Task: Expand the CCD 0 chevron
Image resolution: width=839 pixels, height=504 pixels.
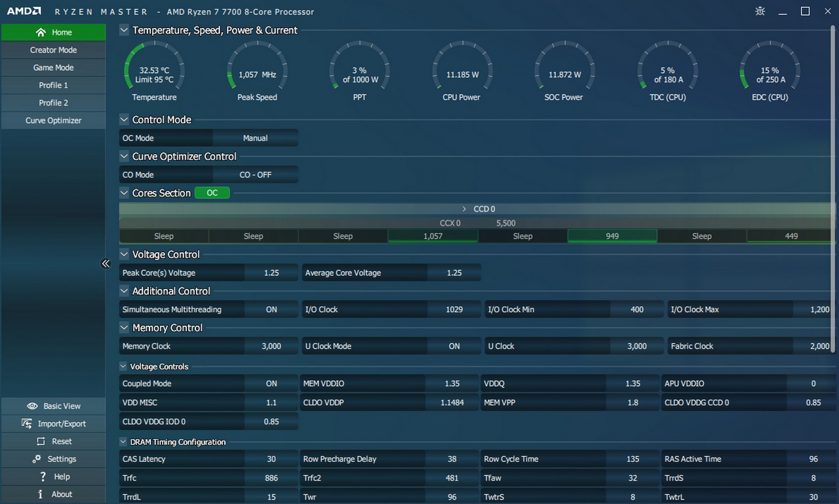Action: tap(464, 209)
